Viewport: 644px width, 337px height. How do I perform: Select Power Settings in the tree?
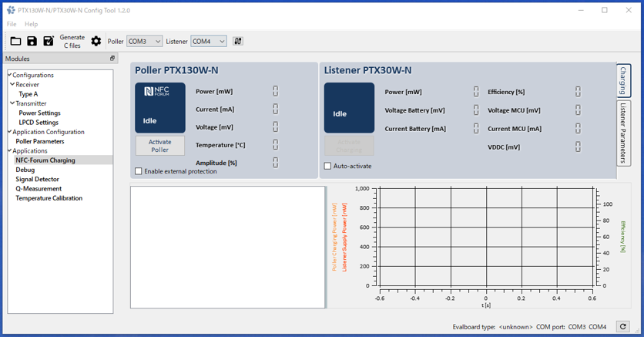click(x=39, y=113)
